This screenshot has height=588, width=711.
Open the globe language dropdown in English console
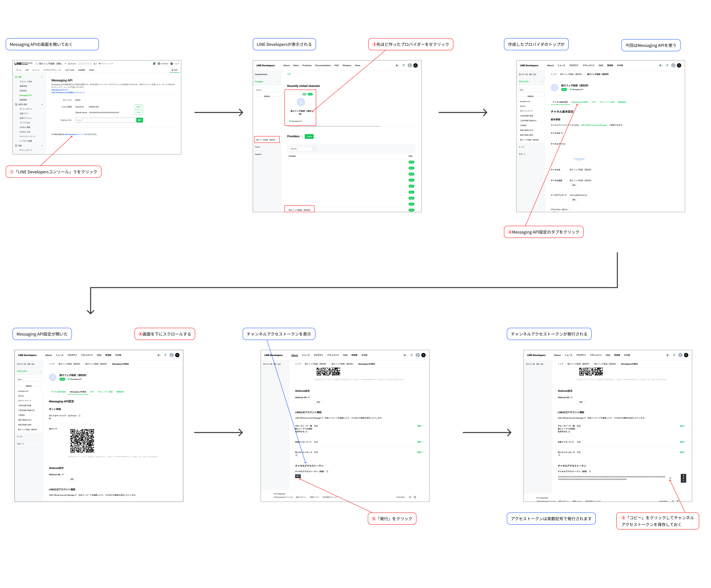pos(398,65)
